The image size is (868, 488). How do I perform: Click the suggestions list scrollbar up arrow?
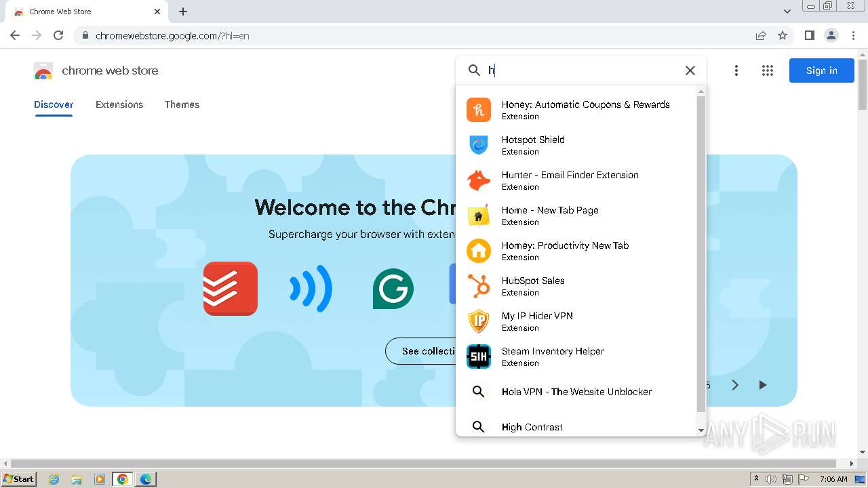(701, 91)
